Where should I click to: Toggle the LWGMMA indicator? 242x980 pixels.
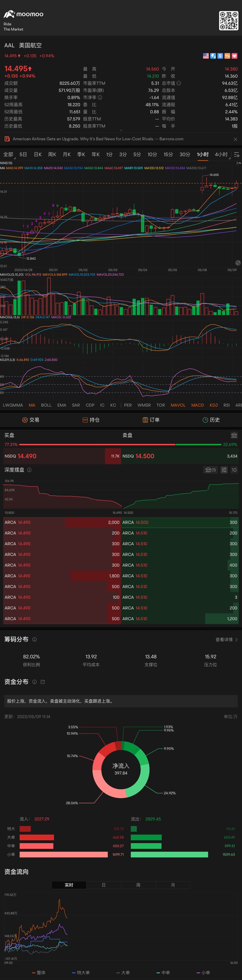[x=13, y=405]
